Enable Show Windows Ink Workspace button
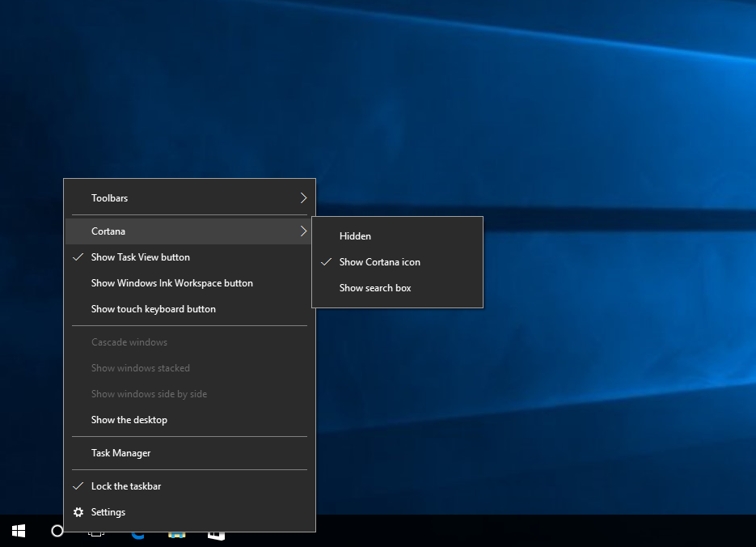The image size is (756, 547). (x=171, y=282)
